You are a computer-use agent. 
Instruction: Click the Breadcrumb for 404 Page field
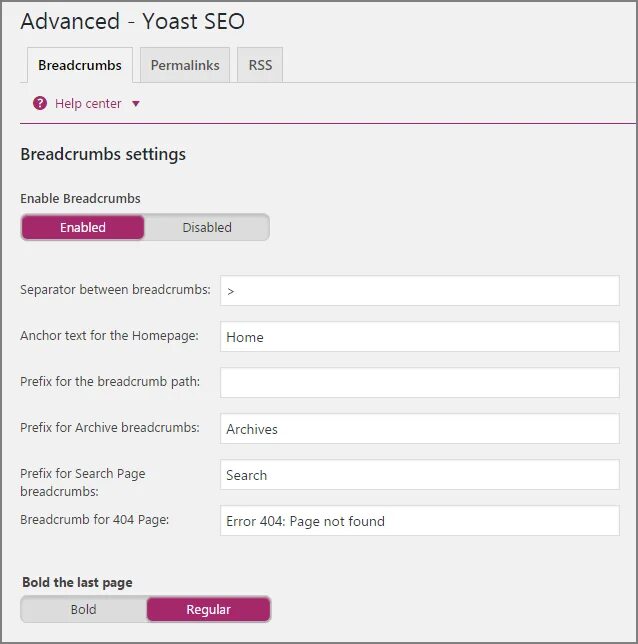point(420,521)
